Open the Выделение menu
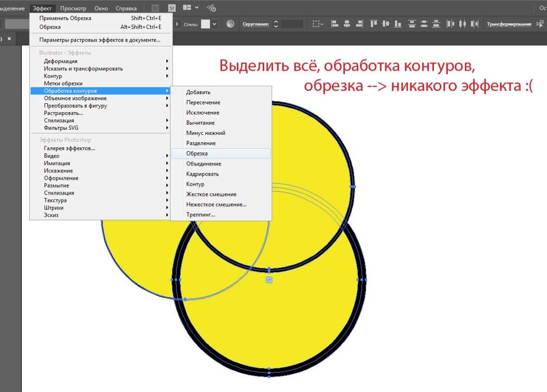 click(x=12, y=8)
